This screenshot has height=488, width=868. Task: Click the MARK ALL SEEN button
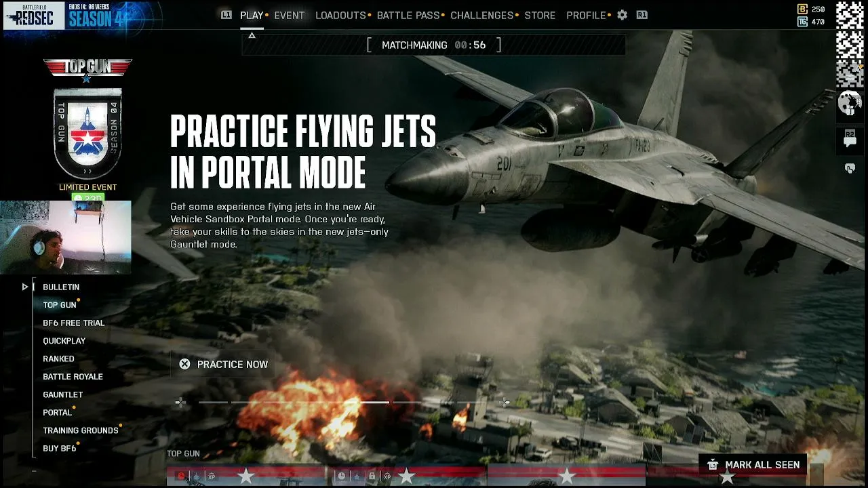[753, 465]
